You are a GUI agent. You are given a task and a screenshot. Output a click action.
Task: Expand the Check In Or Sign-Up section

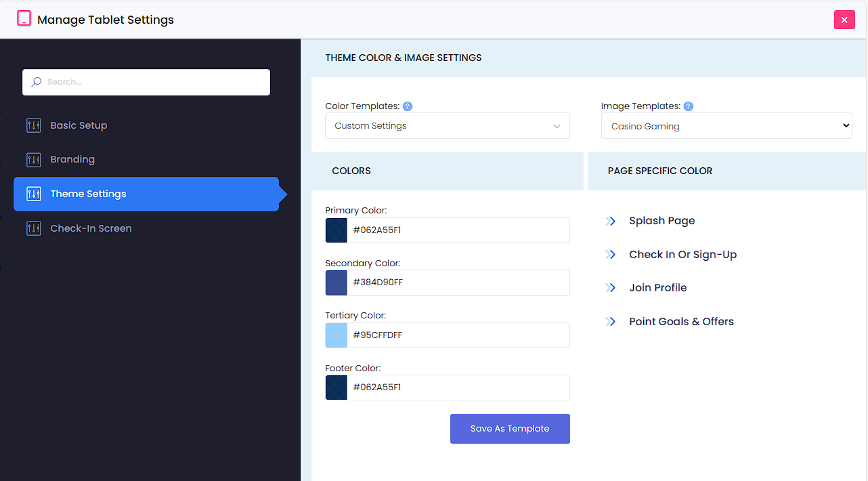pos(682,255)
